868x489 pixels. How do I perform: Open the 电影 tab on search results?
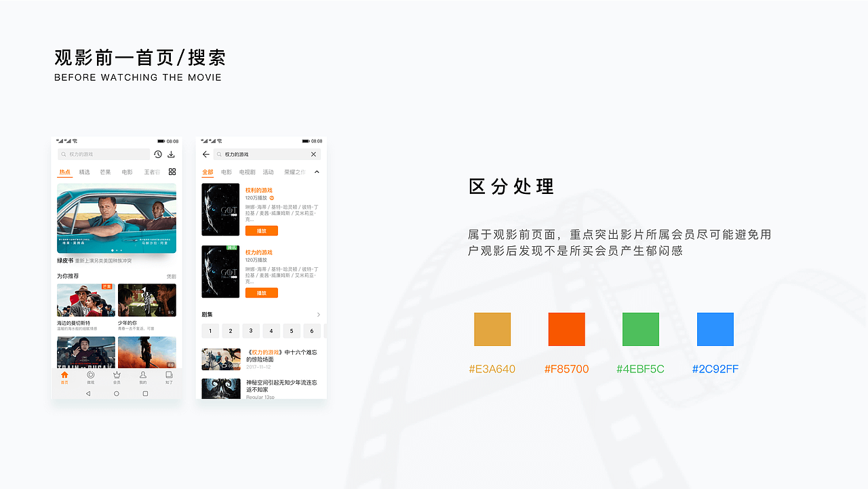pos(225,172)
